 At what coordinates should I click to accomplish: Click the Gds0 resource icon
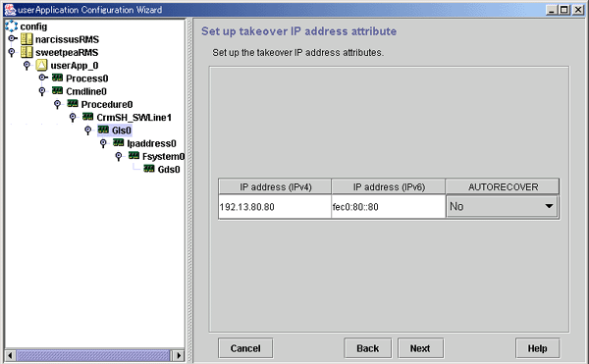tap(149, 169)
